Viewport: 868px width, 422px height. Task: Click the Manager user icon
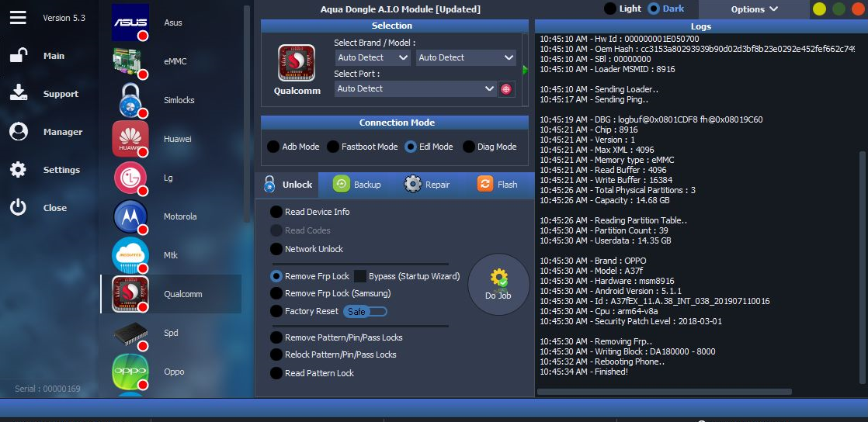pyautogui.click(x=19, y=132)
